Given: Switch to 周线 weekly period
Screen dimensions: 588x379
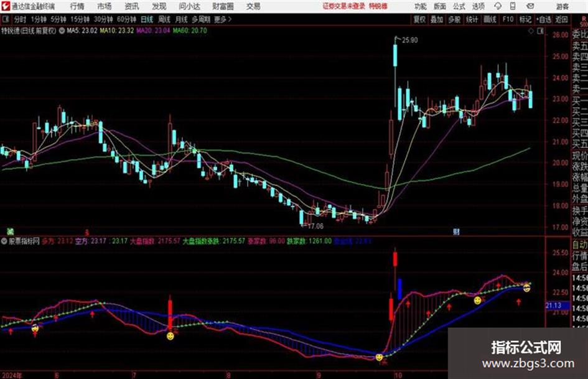Looking at the screenshot, I should pos(164,19).
